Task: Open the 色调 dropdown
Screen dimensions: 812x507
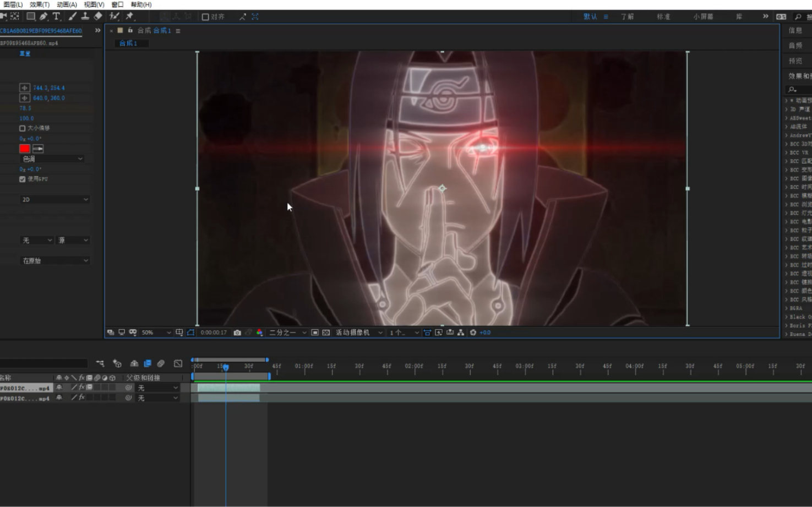Action: pyautogui.click(x=52, y=159)
